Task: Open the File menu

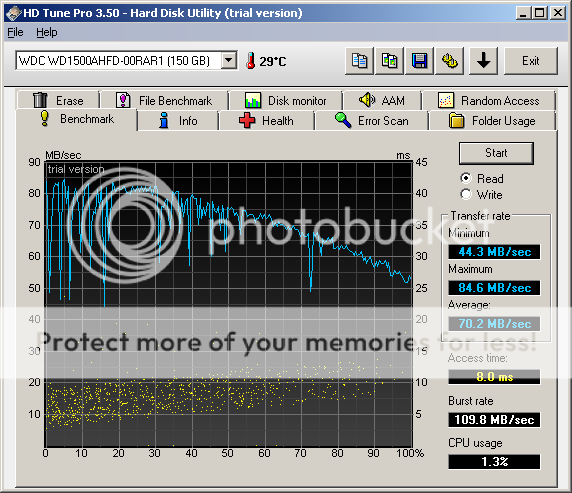Action: 15,32
